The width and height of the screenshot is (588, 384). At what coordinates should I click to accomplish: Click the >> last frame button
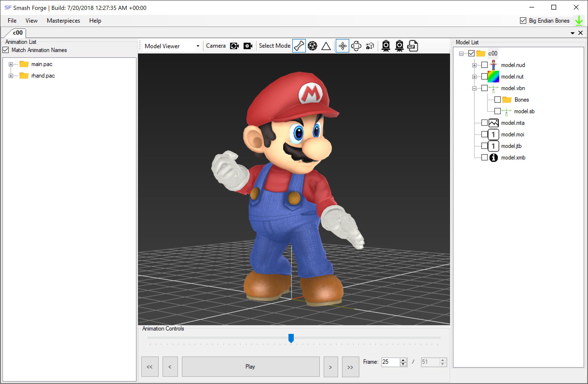350,367
